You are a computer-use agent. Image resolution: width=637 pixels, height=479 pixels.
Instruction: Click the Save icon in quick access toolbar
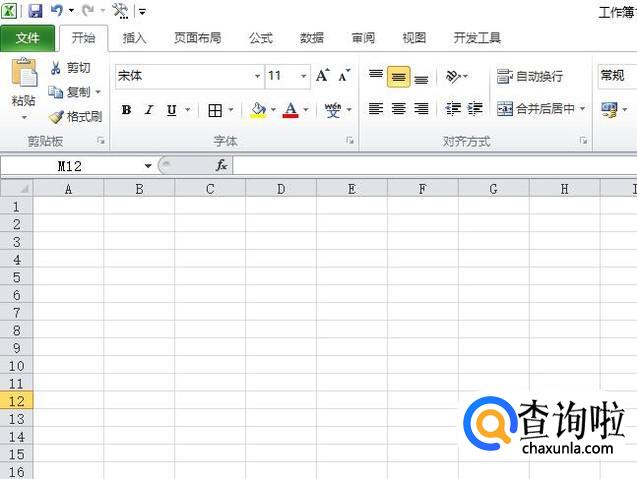[35, 11]
